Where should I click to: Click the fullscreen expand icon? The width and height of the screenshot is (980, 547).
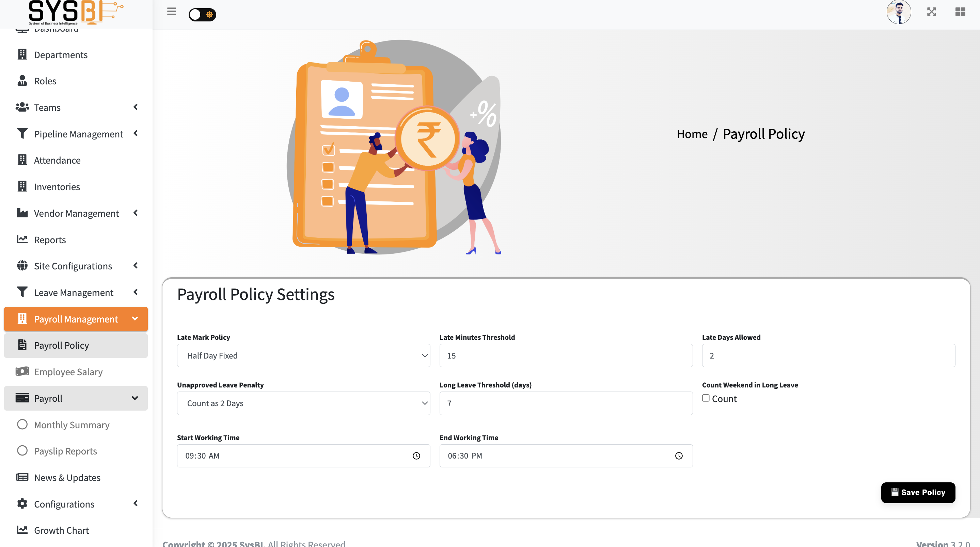[x=931, y=12]
